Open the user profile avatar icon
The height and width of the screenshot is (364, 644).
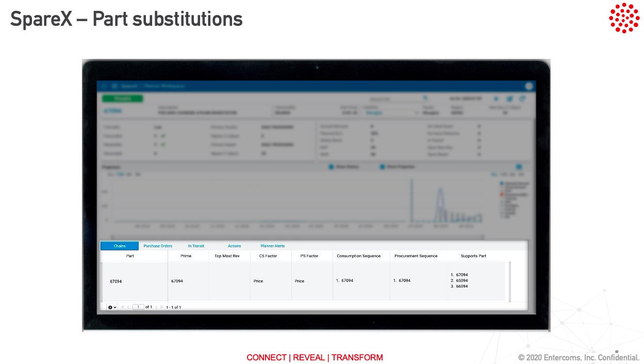coord(529,86)
